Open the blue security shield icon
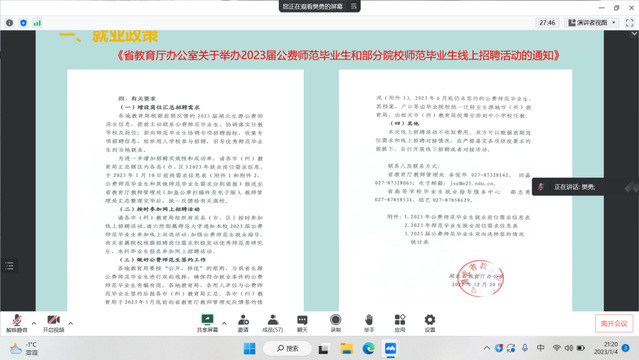 [x=23, y=23]
